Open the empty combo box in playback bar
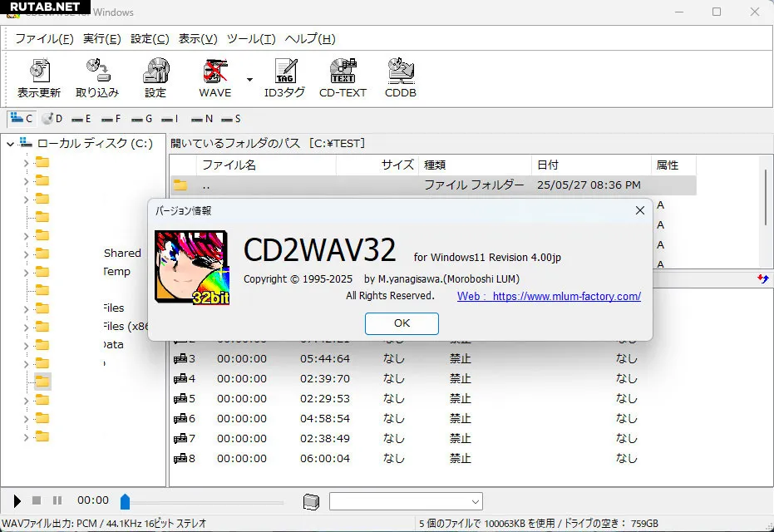 pyautogui.click(x=406, y=501)
